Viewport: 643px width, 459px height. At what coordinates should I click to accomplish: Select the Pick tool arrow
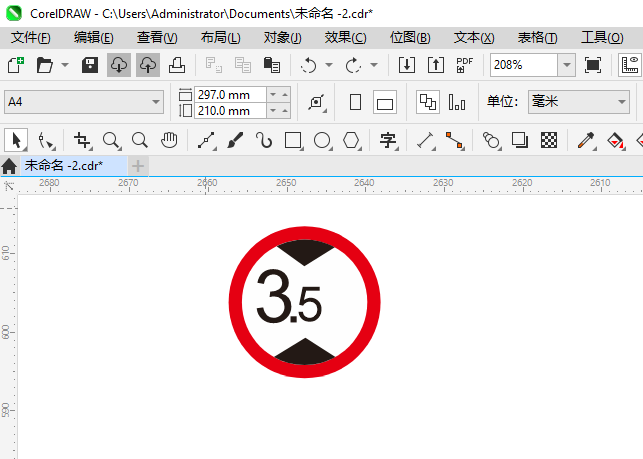tap(16, 140)
